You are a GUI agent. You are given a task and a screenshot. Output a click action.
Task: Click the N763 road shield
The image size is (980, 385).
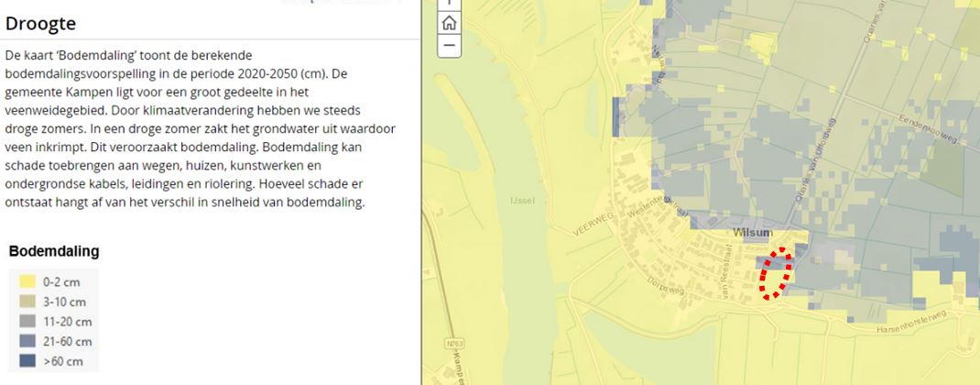454,343
